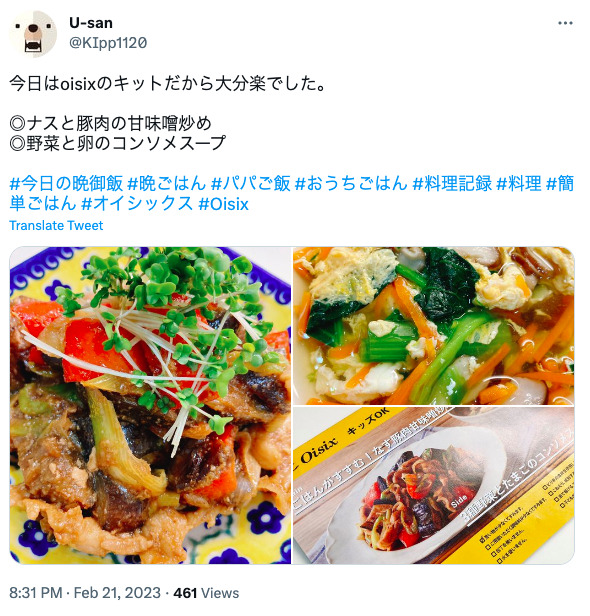Click the 8:31 PM timestamp
The width and height of the screenshot is (590, 616).
[36, 593]
